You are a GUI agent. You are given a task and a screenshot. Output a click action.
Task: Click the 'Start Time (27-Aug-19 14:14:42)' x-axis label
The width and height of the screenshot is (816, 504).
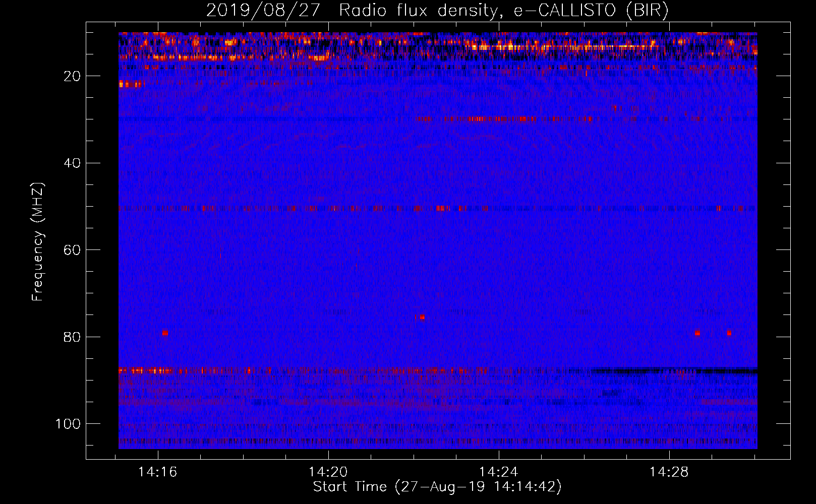pos(437,487)
